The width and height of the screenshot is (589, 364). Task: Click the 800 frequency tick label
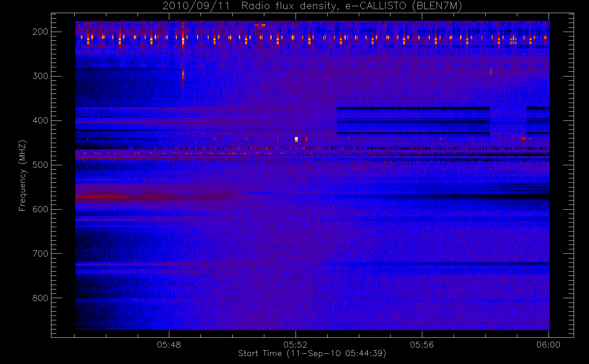[40, 298]
